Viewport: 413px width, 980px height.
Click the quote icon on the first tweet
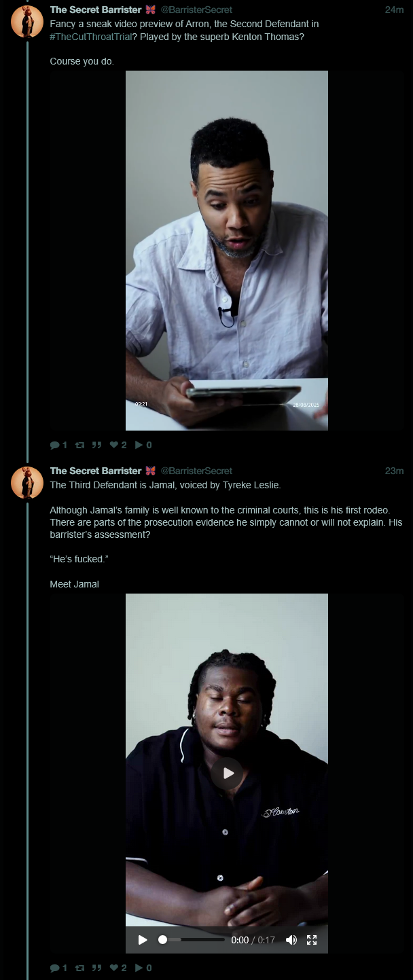pyautogui.click(x=96, y=446)
